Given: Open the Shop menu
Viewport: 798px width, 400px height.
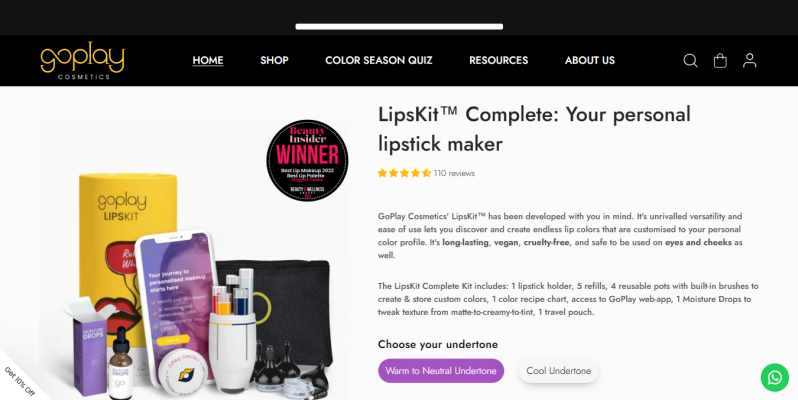Looking at the screenshot, I should point(274,60).
